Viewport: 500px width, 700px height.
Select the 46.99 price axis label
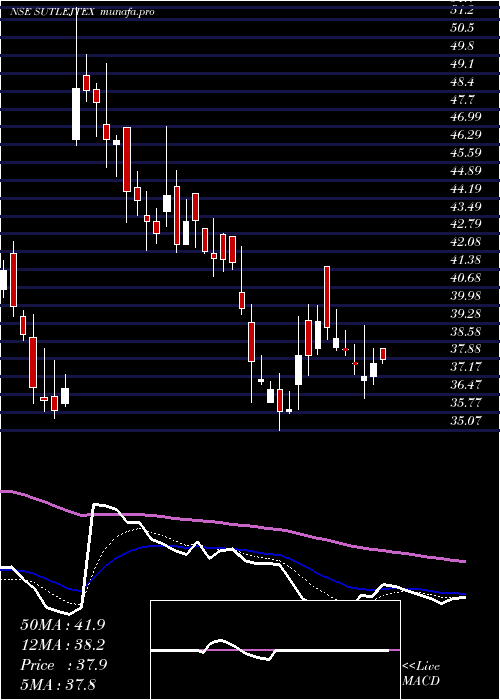(466, 117)
